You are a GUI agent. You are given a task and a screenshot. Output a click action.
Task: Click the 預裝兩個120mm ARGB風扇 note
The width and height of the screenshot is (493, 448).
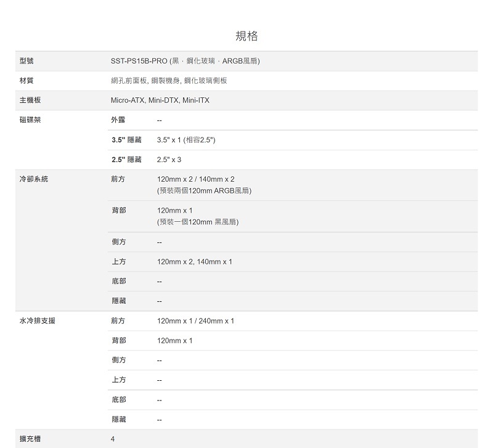click(204, 190)
